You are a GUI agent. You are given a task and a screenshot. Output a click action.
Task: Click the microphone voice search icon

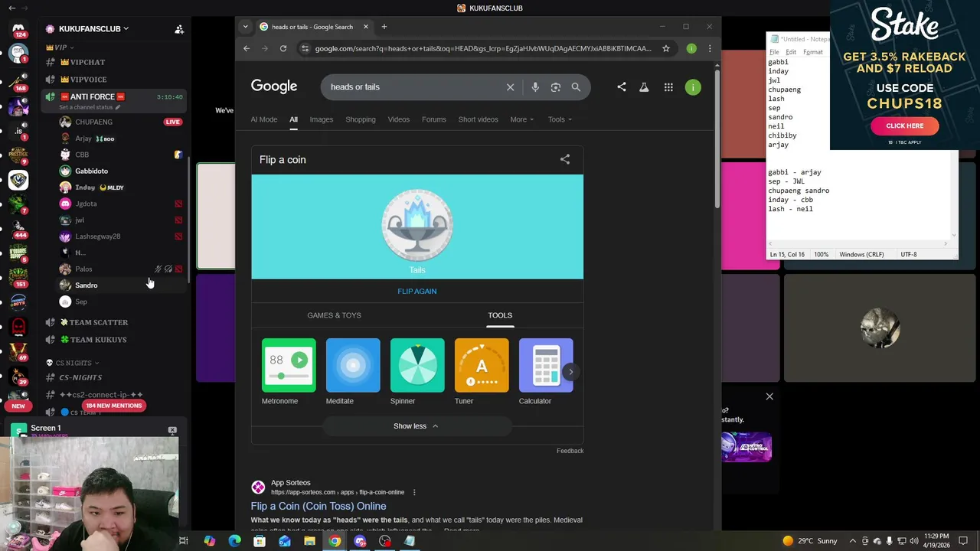(x=535, y=87)
